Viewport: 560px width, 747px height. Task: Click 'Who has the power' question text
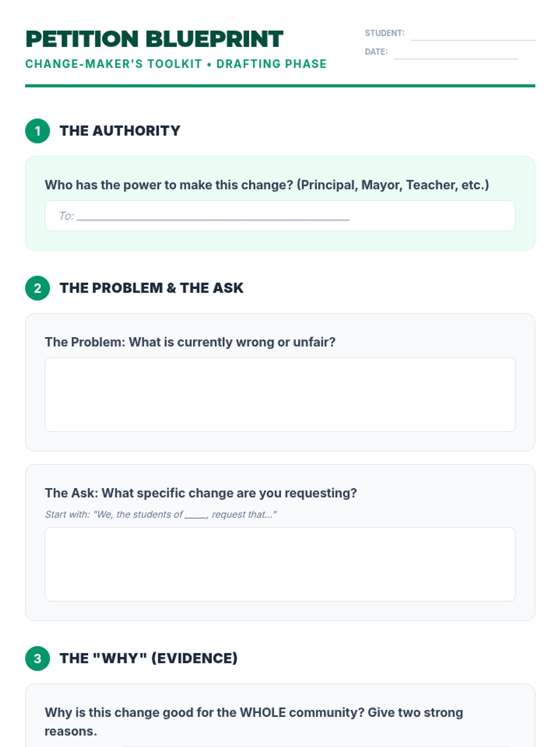point(267,185)
